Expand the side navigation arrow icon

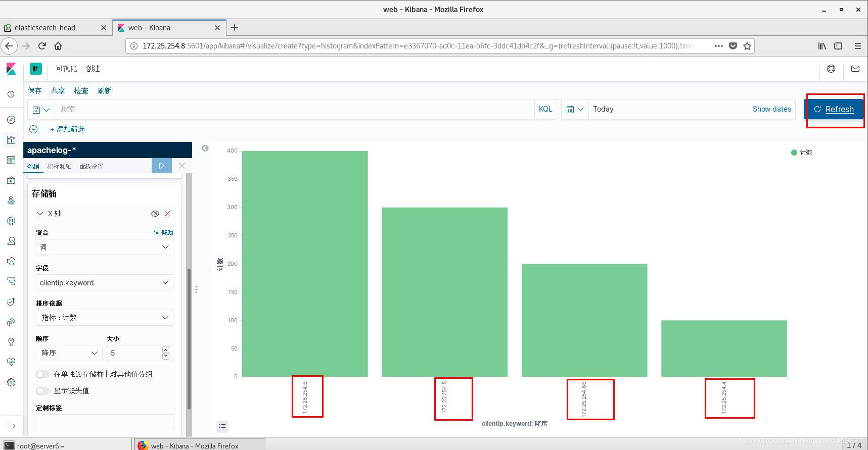click(11, 426)
